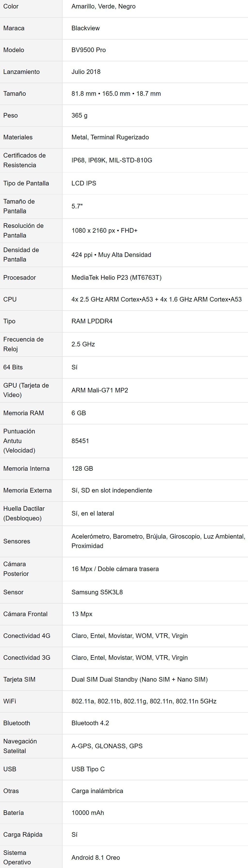The image size is (248, 868).
Task: Select the BV9500 Pro model text
Action: pyautogui.click(x=89, y=50)
